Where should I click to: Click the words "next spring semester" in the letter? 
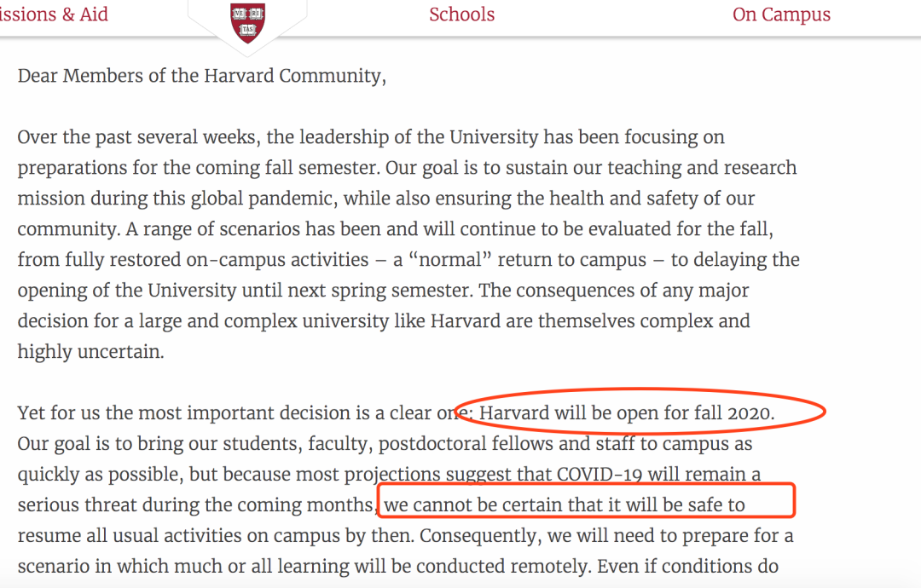379,291
